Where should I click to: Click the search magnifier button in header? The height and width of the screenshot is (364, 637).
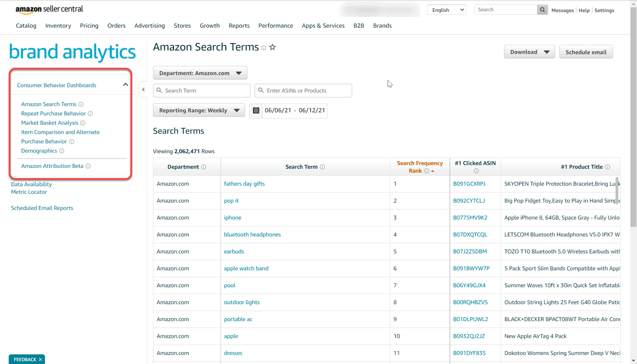coord(542,10)
